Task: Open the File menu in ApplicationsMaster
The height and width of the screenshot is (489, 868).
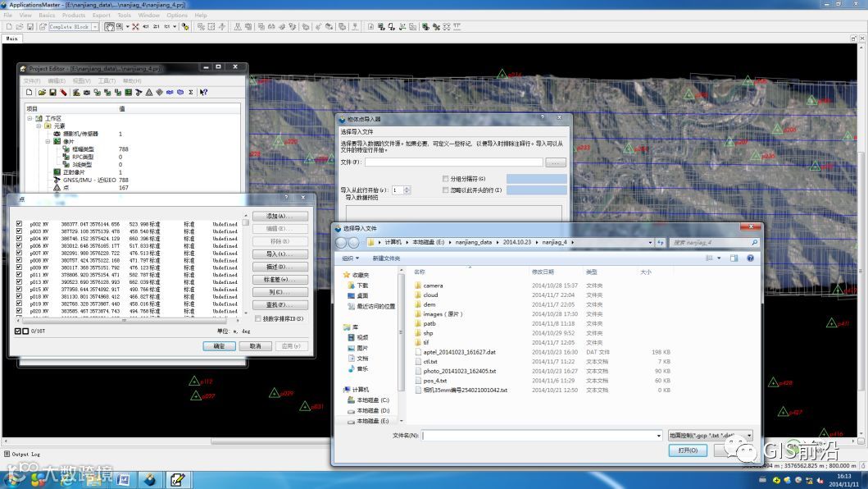Action: [x=7, y=16]
